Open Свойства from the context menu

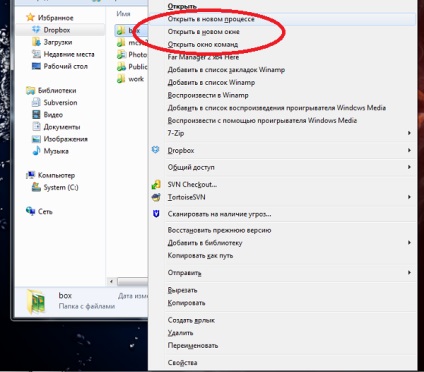(283, 362)
